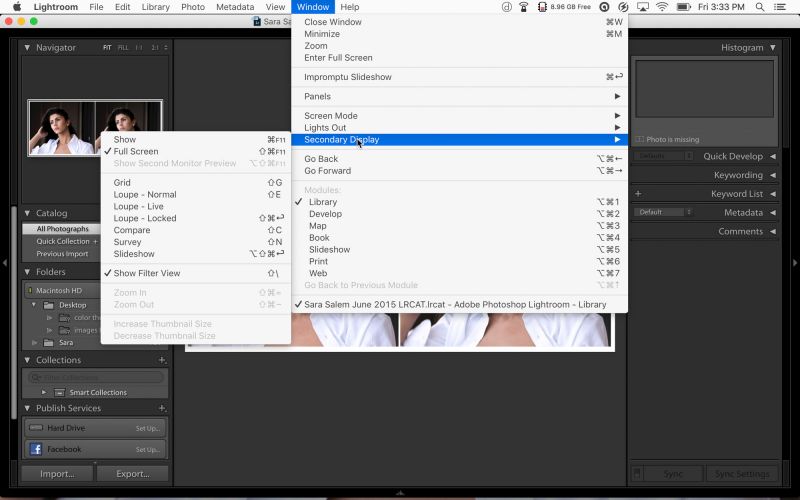Viewport: 800px width, 500px height.
Task: Expand the Keywording panel
Action: [x=773, y=175]
